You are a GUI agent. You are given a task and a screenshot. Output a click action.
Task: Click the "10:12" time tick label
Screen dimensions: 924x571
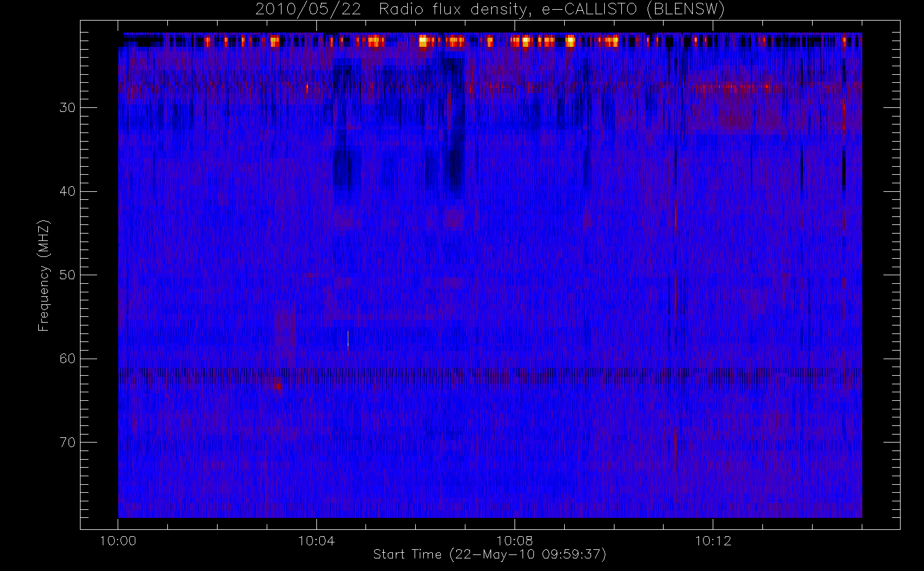pos(713,541)
